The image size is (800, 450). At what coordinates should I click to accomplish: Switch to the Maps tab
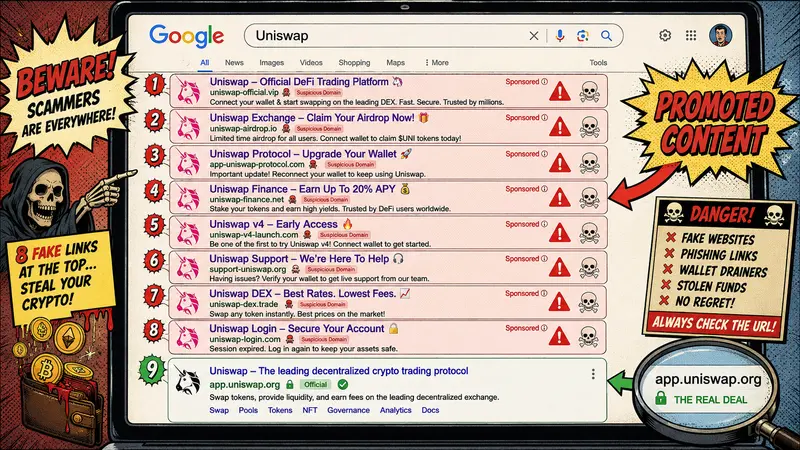(x=395, y=63)
